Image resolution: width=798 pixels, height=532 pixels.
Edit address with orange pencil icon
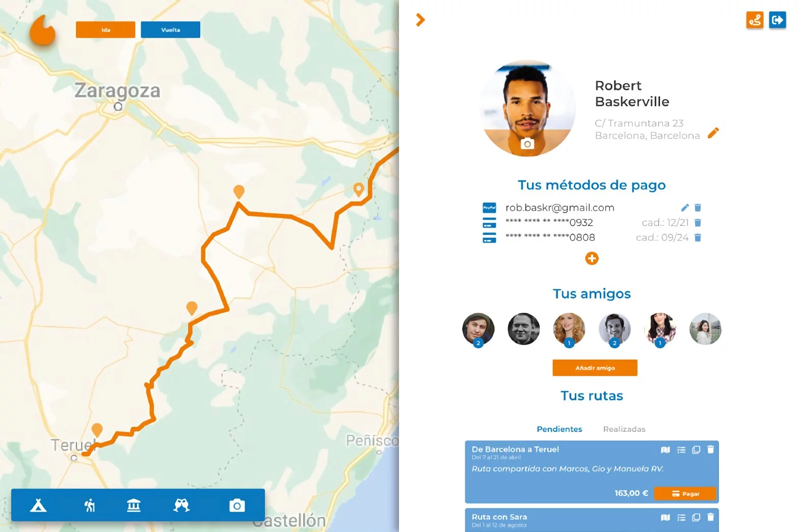pos(713,133)
